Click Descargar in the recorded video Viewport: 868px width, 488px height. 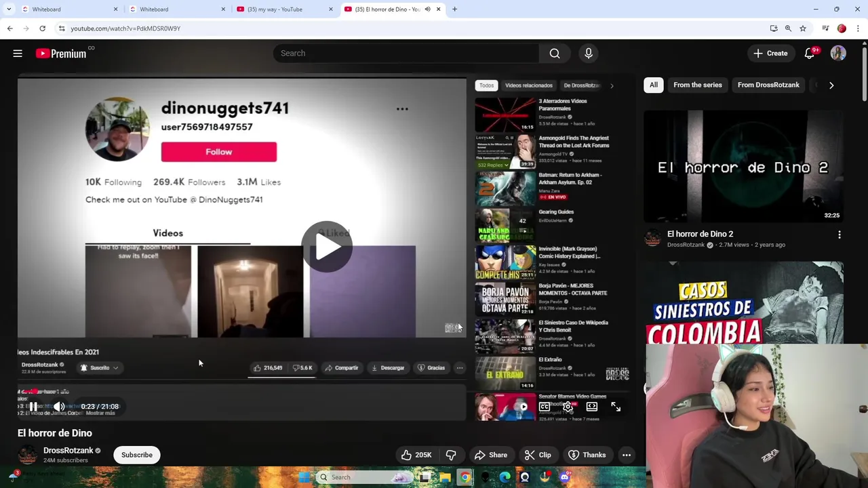388,368
